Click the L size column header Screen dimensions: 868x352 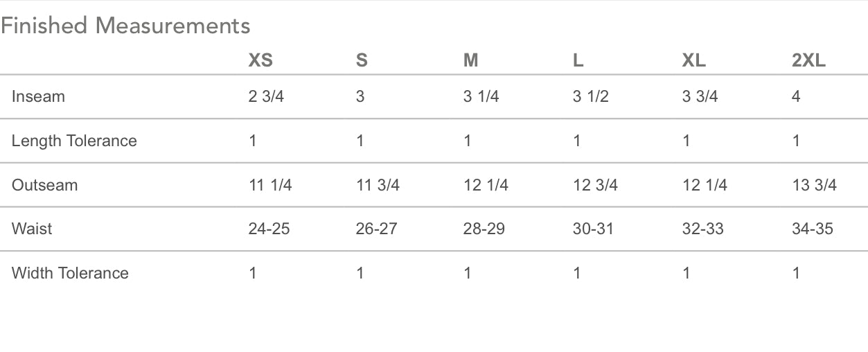pyautogui.click(x=578, y=61)
